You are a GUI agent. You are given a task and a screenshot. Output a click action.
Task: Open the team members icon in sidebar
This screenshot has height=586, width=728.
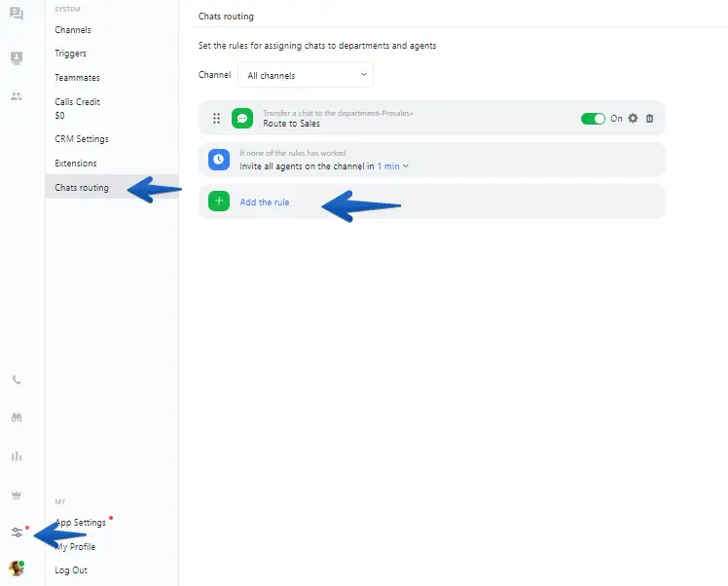click(x=17, y=96)
